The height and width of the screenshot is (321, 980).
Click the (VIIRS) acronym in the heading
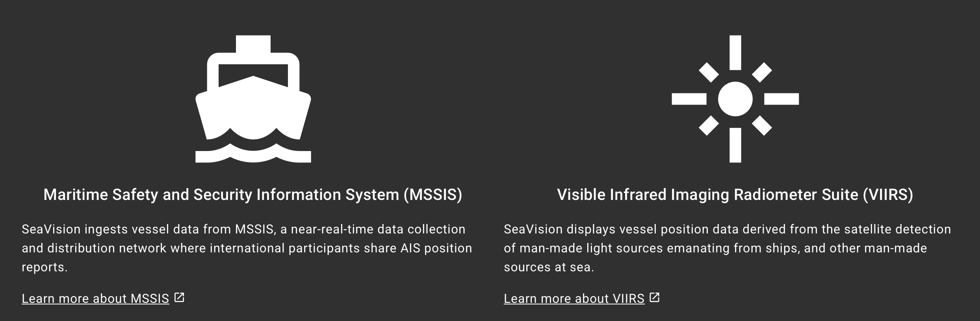click(888, 195)
